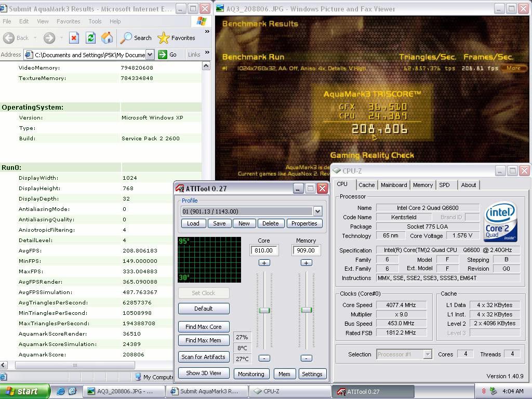Click the Settings button in ATITool

[x=312, y=374]
